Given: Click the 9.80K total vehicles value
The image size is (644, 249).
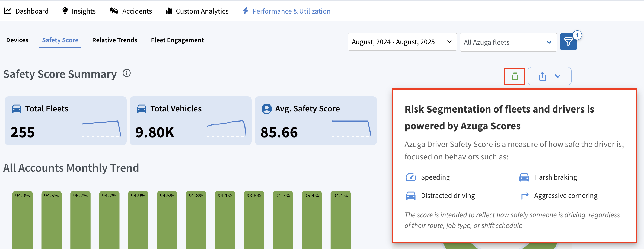Looking at the screenshot, I should (x=155, y=132).
